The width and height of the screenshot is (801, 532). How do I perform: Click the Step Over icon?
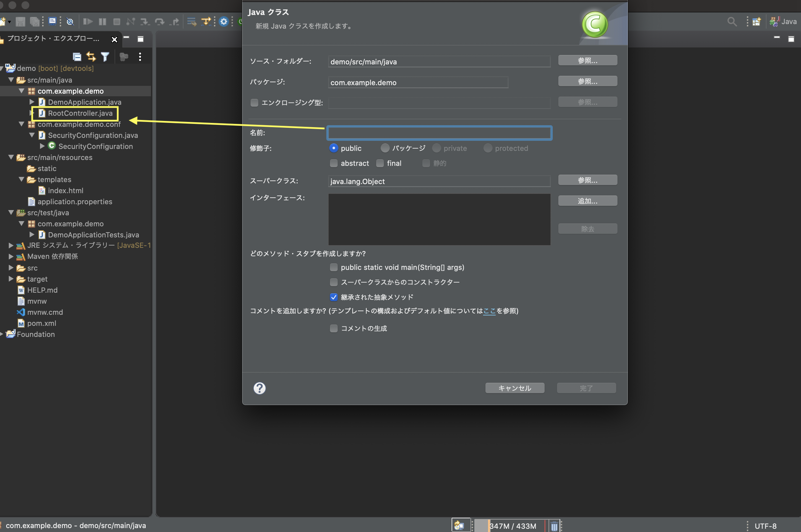coord(159,22)
